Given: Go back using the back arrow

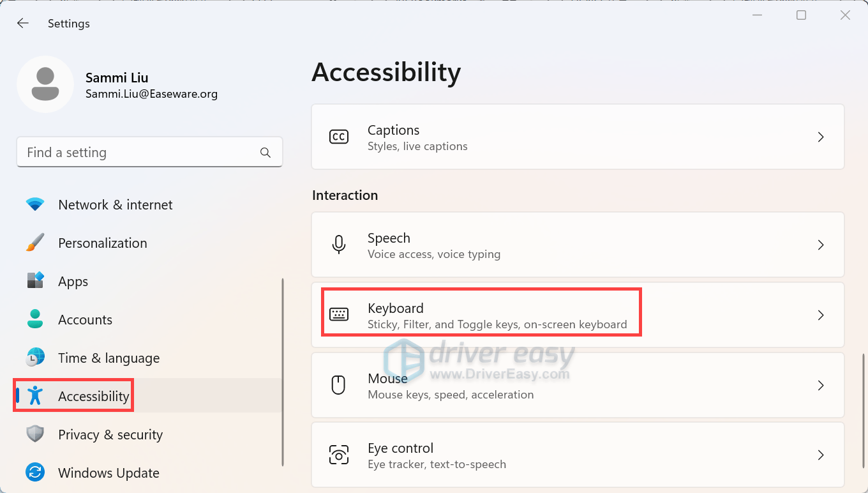Looking at the screenshot, I should [x=23, y=23].
